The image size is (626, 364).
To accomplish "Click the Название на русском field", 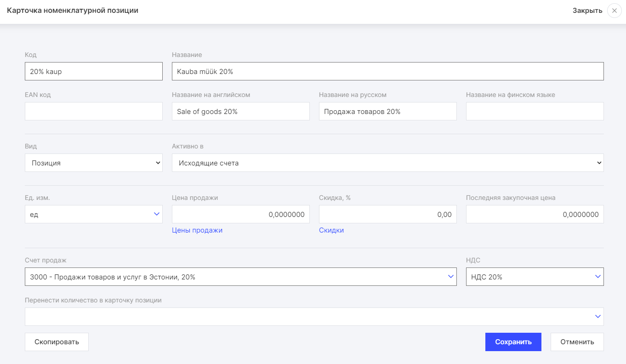I will 387,111.
